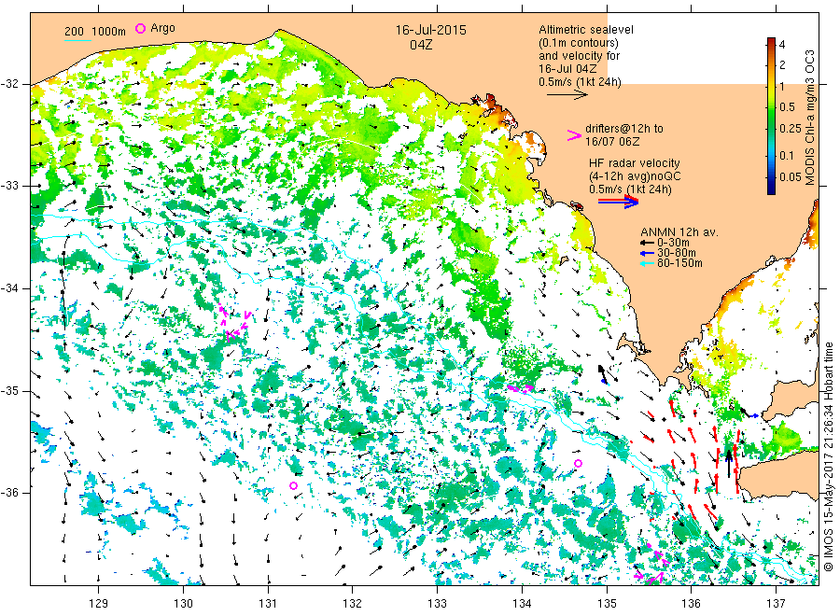
Task: Click the '0.5m/s (1kt 24h)' text under Altimetric legend
Action: pyautogui.click(x=581, y=82)
